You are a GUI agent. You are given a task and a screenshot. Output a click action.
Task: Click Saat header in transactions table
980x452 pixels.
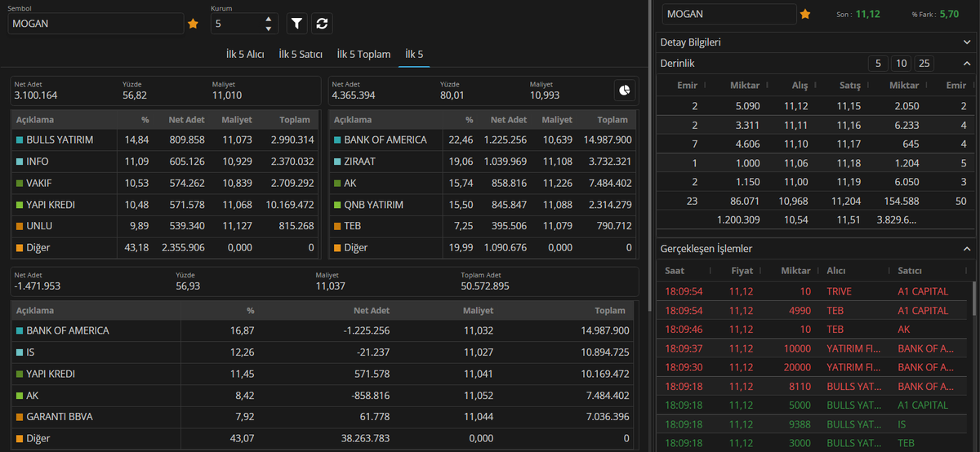coord(675,270)
